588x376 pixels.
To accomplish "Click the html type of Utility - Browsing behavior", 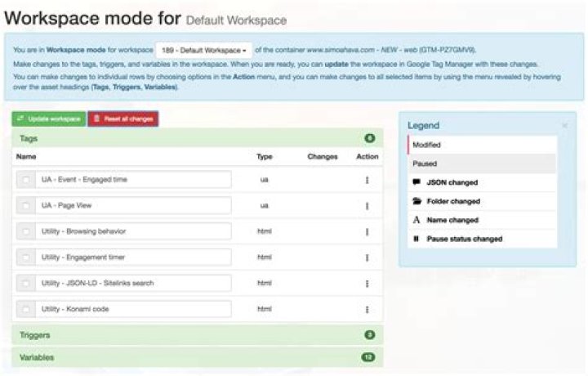I will (x=265, y=231).
